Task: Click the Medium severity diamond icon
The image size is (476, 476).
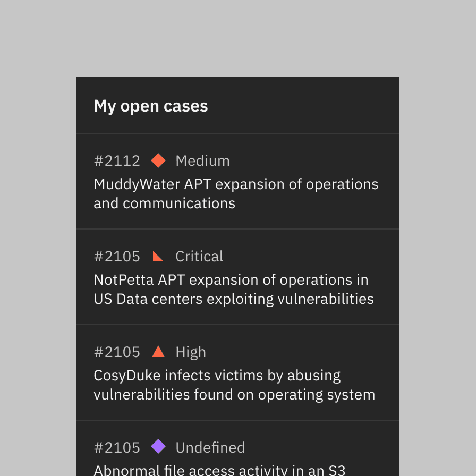Action: click(x=158, y=160)
